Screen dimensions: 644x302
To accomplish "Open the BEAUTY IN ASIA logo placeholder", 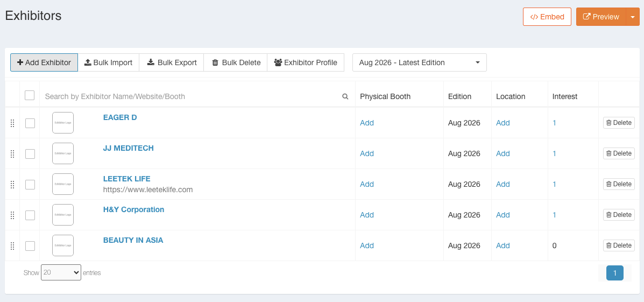I will [x=63, y=245].
